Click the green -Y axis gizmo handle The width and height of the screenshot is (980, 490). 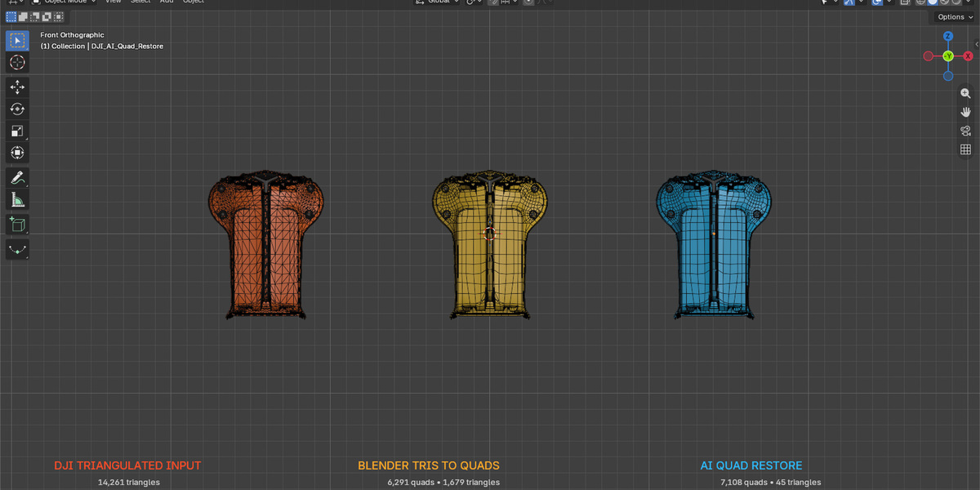(x=948, y=56)
